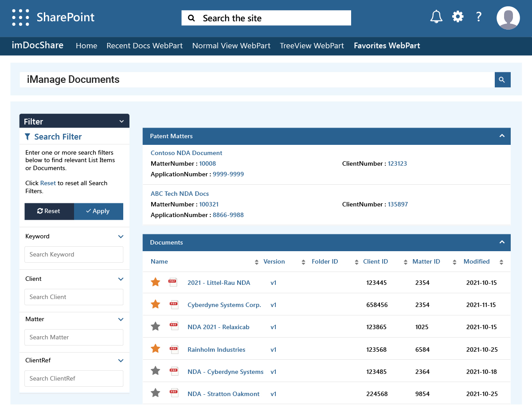Open ABC Tech NDA Docs link

180,194
